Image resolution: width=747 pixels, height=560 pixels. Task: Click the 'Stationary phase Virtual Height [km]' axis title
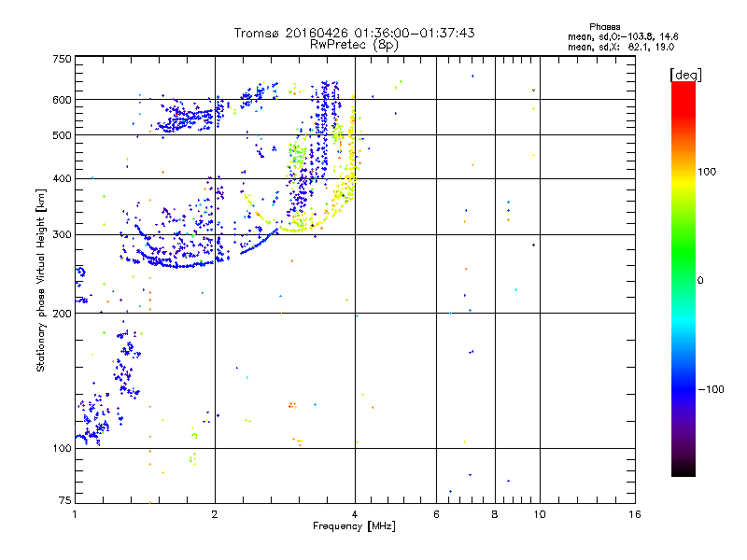[41, 280]
